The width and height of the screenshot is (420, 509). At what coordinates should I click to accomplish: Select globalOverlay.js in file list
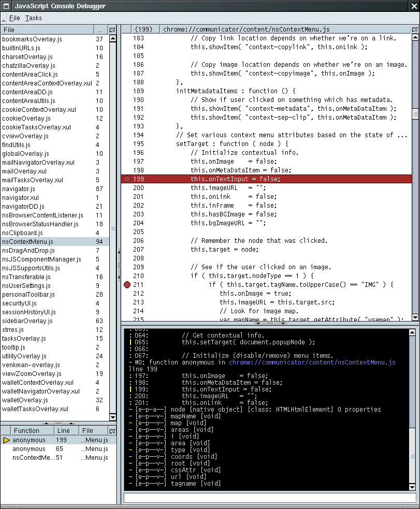(x=55, y=154)
